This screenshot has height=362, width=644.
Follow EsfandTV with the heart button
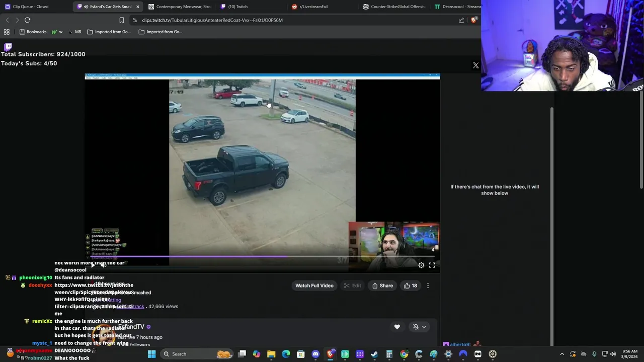click(x=397, y=327)
